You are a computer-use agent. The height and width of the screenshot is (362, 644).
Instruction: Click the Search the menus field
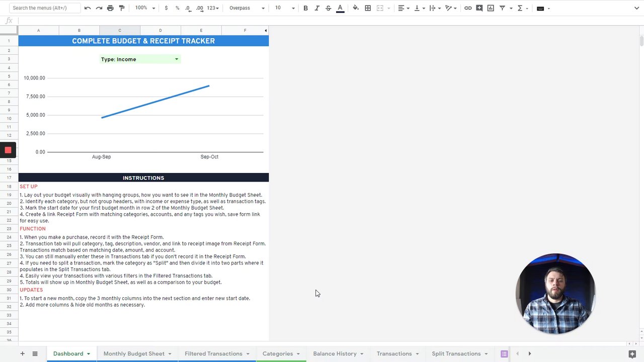coord(45,8)
